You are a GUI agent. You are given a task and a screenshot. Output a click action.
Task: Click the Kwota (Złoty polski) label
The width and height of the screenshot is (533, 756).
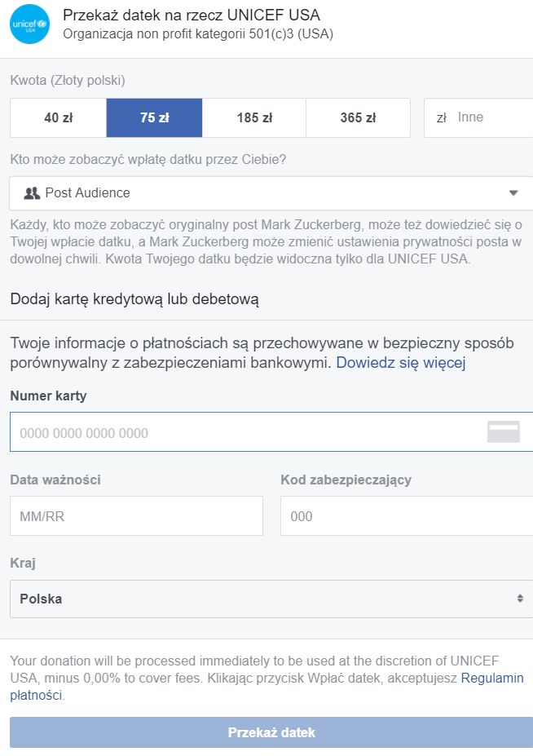click(68, 80)
